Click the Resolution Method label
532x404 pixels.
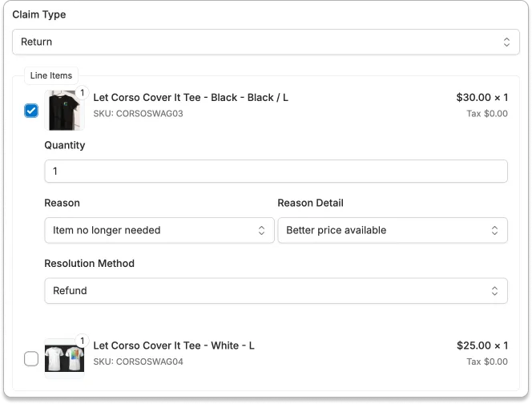(89, 264)
